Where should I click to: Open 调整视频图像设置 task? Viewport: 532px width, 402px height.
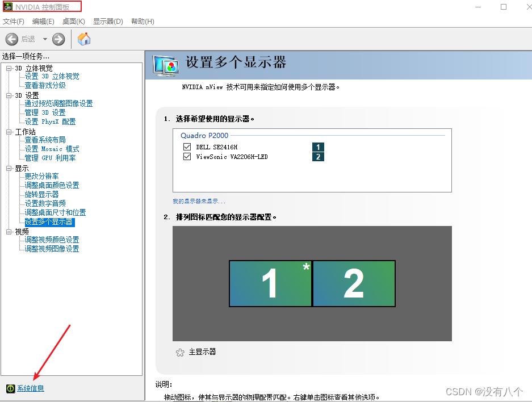tap(52, 249)
